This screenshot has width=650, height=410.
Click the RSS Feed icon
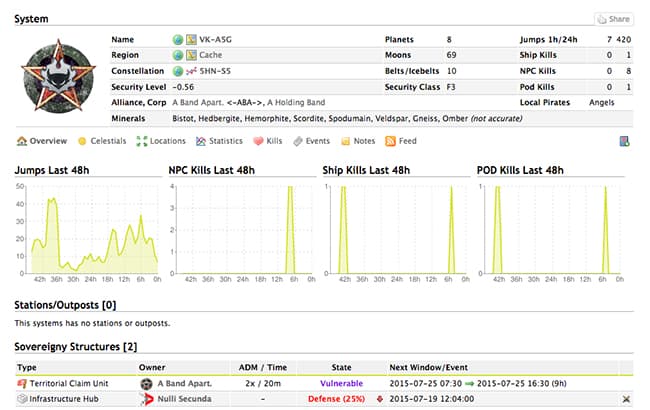tap(391, 141)
